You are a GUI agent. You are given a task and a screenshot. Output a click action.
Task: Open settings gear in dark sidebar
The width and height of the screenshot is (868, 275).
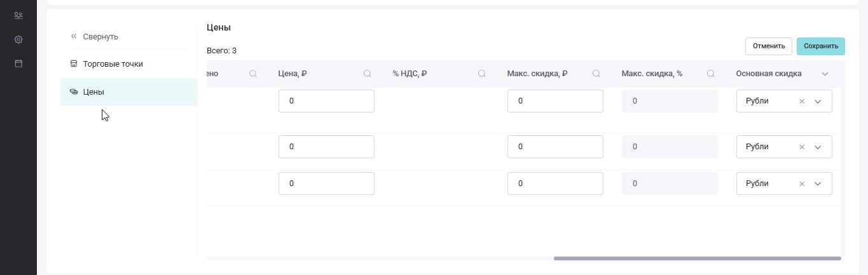[18, 39]
